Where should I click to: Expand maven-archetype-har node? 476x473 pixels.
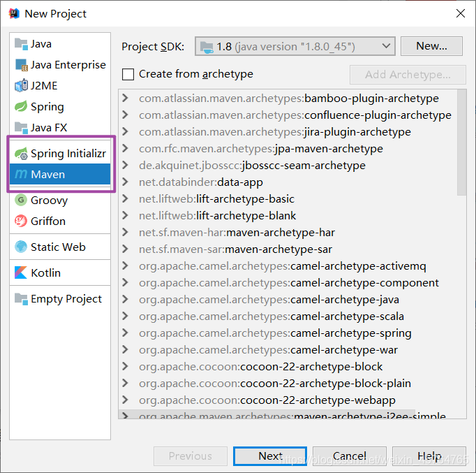(125, 233)
